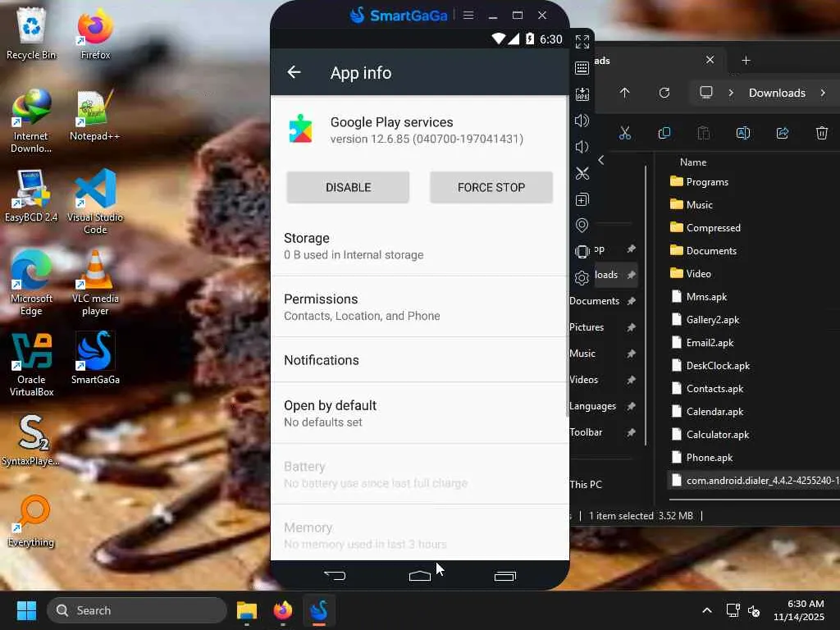Sort files by Name column header

click(693, 162)
